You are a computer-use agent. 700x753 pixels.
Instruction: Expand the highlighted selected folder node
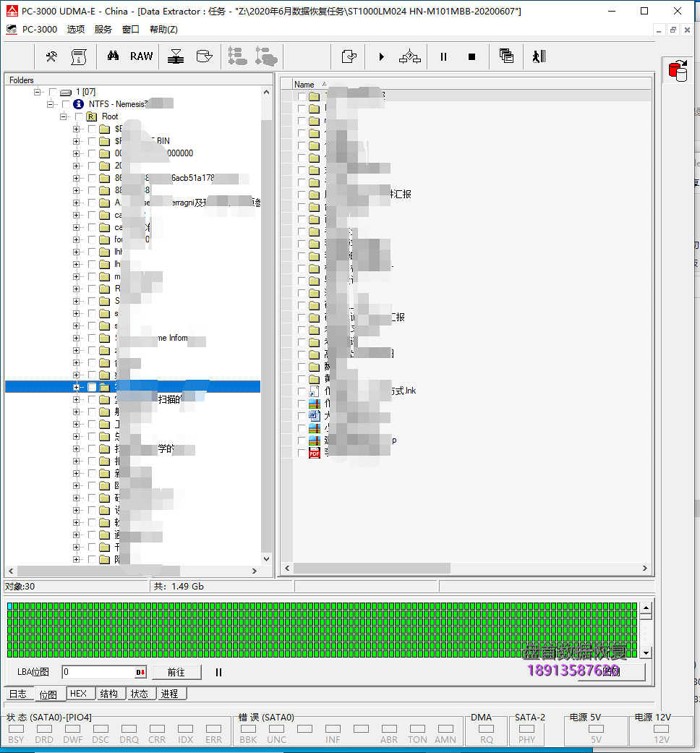point(76,387)
